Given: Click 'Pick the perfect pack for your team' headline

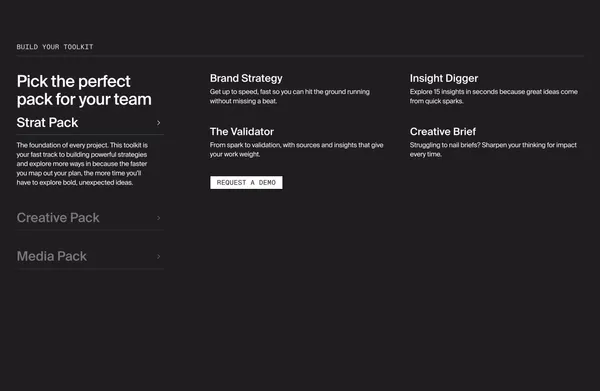Looking at the screenshot, I should tap(84, 90).
